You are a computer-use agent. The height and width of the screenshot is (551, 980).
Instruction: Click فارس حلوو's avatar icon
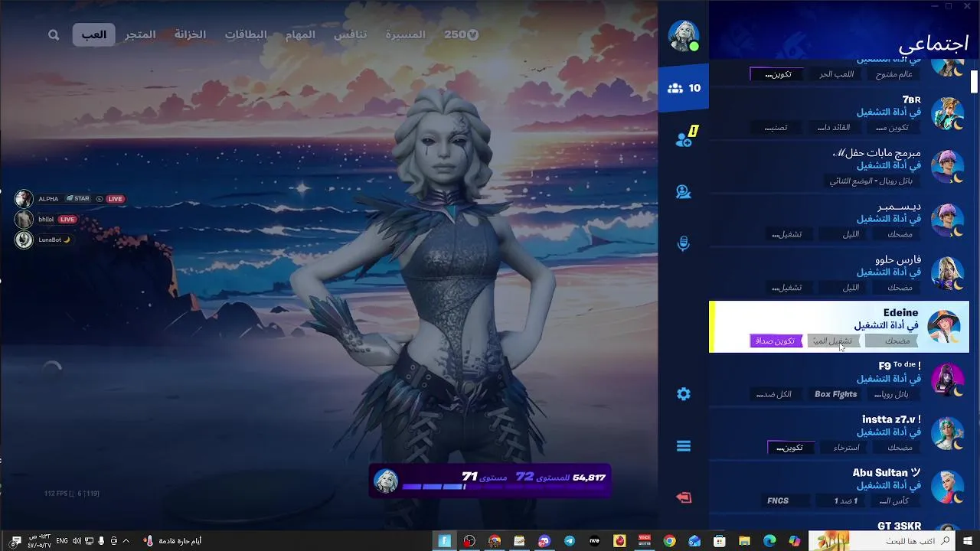point(946,273)
